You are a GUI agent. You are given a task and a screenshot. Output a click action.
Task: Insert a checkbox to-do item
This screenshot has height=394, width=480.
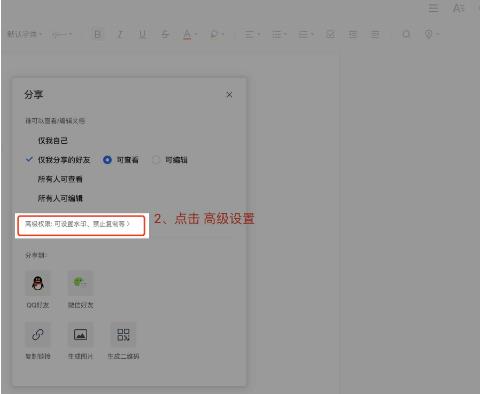(x=331, y=34)
